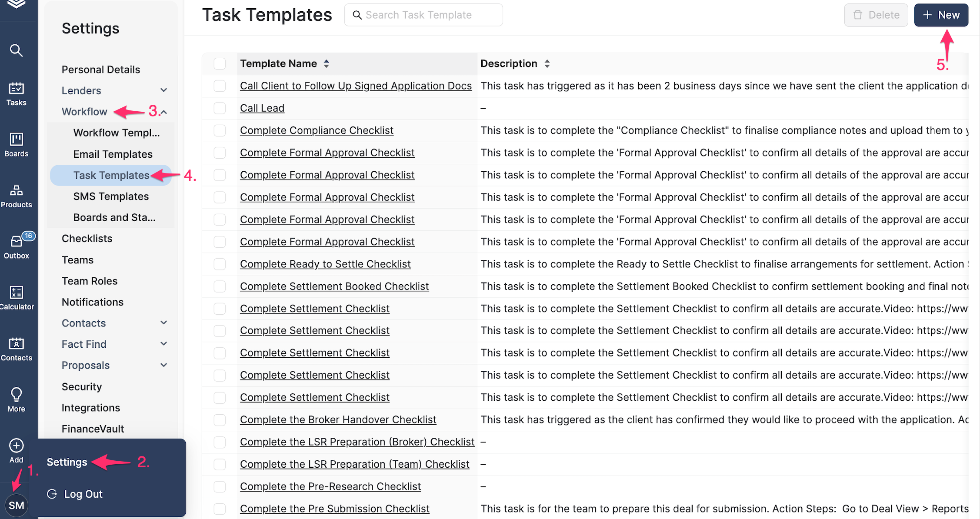Collapse the Workflow section chevron
Screen dimensions: 980x519
point(164,112)
